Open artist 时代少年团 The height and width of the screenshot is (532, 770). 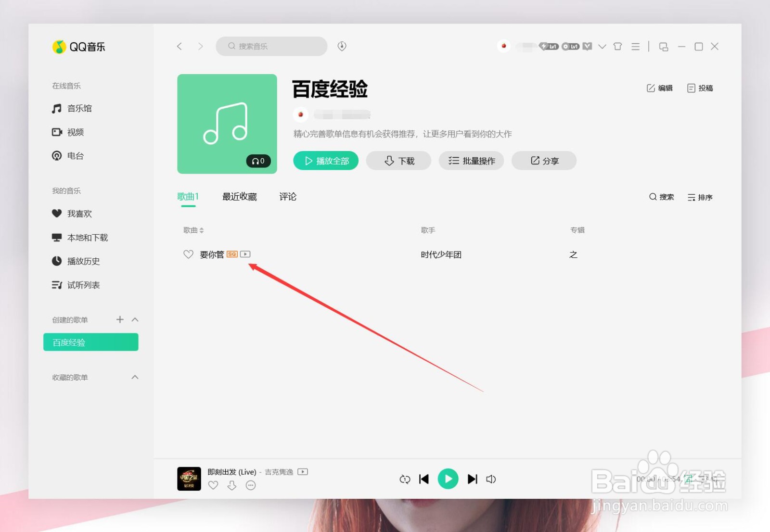[x=441, y=254]
